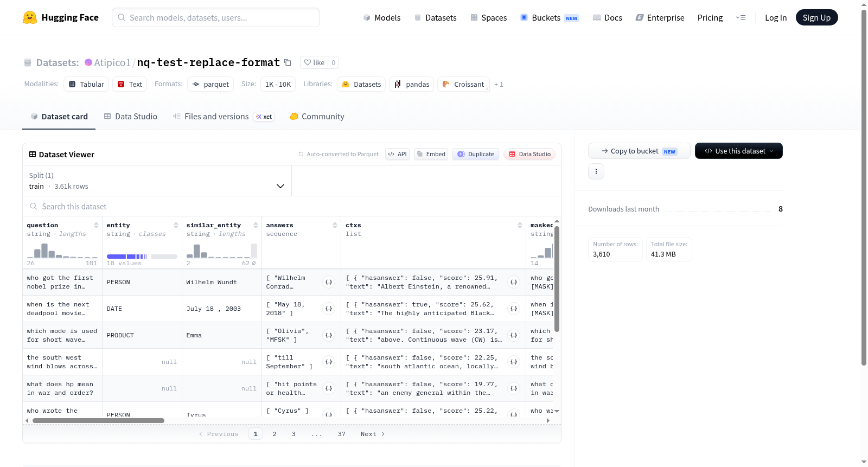Expand JSON icon in hit points answers cell
The height and width of the screenshot is (467, 868).
pyautogui.click(x=329, y=388)
